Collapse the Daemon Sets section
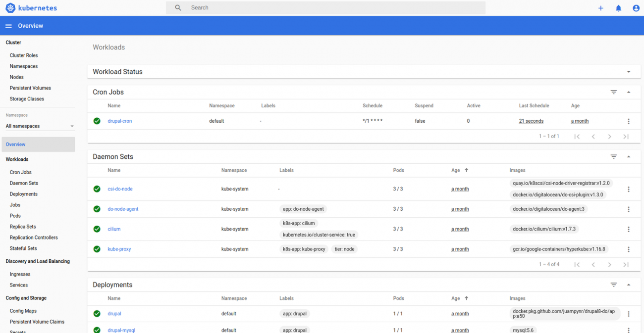 pyautogui.click(x=629, y=157)
